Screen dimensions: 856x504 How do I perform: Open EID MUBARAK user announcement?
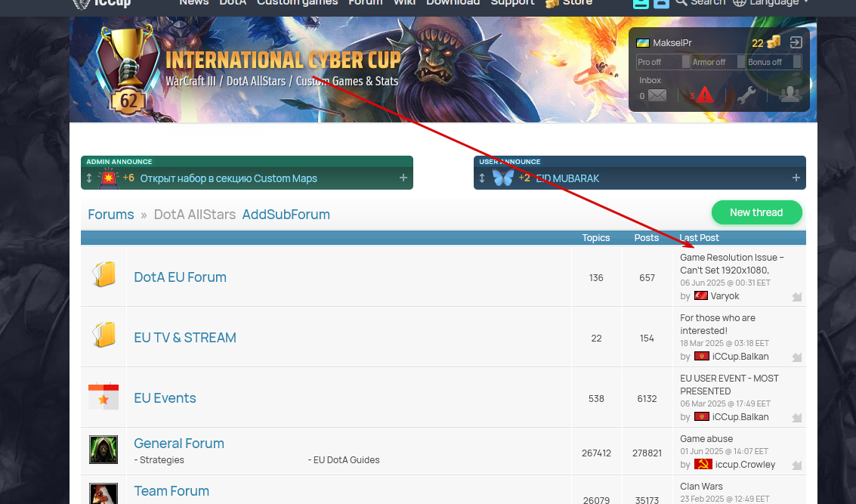coord(567,178)
